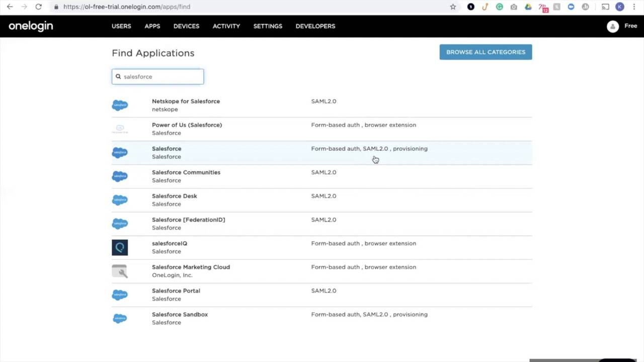Open Chrome's three-dot menu

(634, 7)
